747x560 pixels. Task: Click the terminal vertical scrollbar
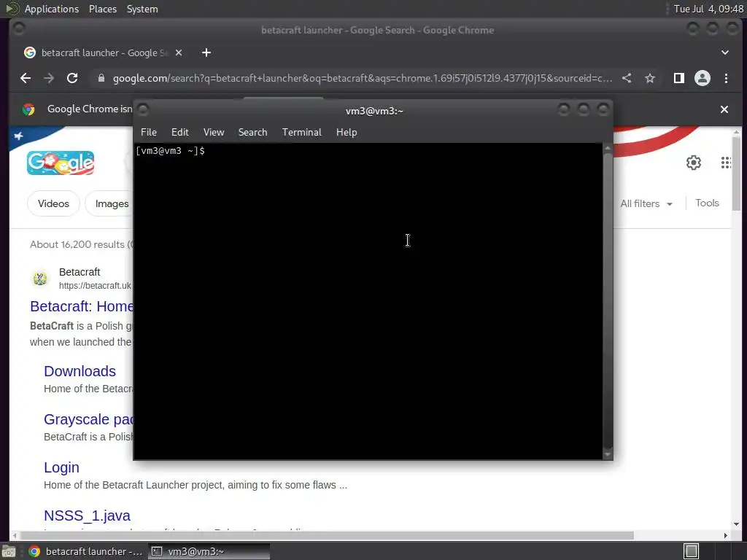608,301
